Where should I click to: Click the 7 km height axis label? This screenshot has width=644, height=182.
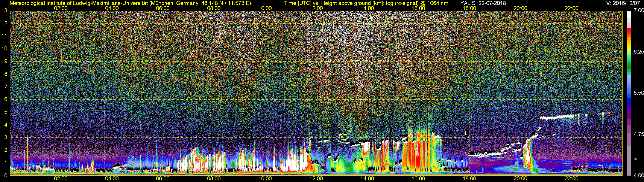coord(6,87)
